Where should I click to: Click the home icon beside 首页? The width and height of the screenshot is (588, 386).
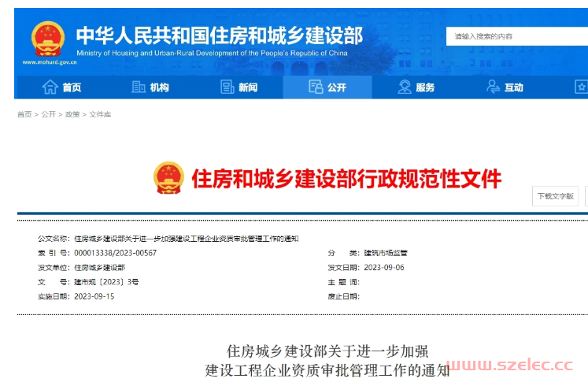pos(50,87)
